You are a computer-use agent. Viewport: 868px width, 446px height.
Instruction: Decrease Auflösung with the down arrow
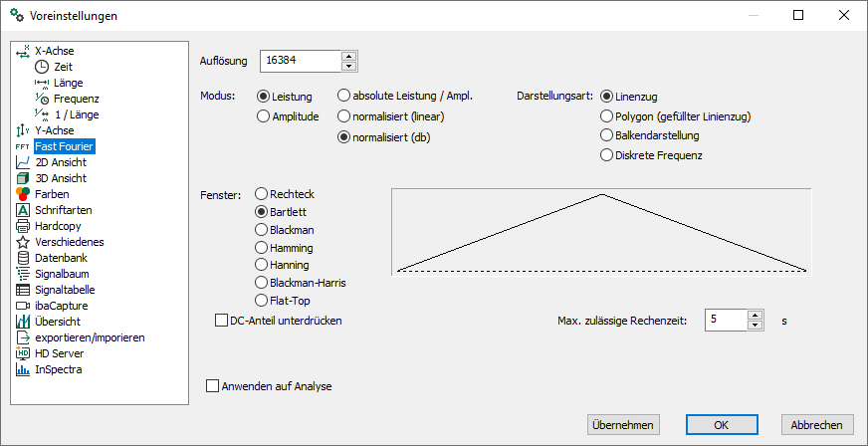click(348, 66)
